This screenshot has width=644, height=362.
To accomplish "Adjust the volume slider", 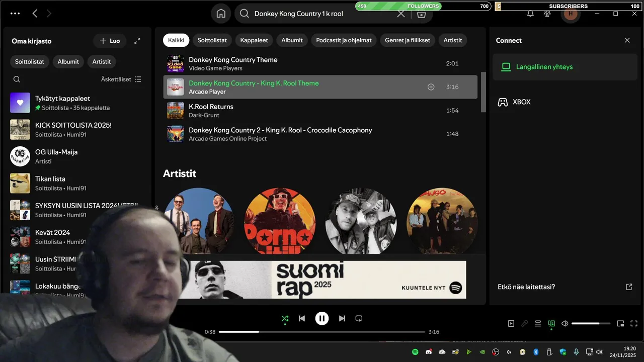I will click(x=591, y=323).
